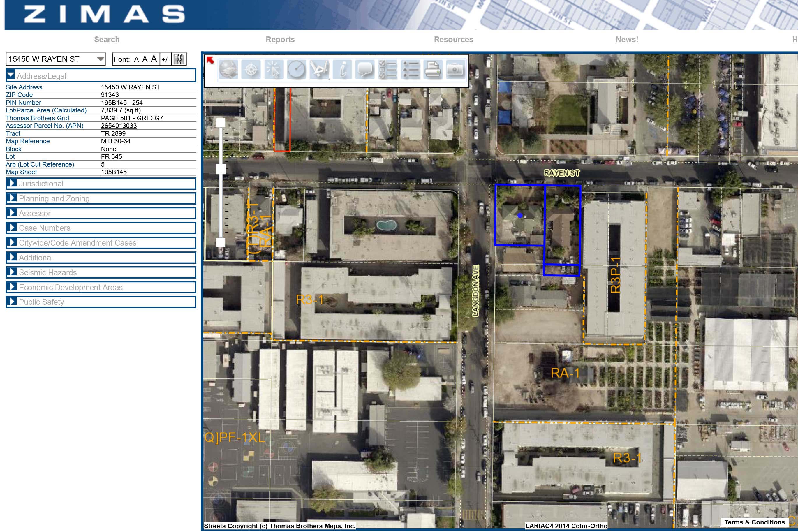This screenshot has height=532, width=798.
Task: Click the middle handle on zoom slider
Action: [x=221, y=169]
